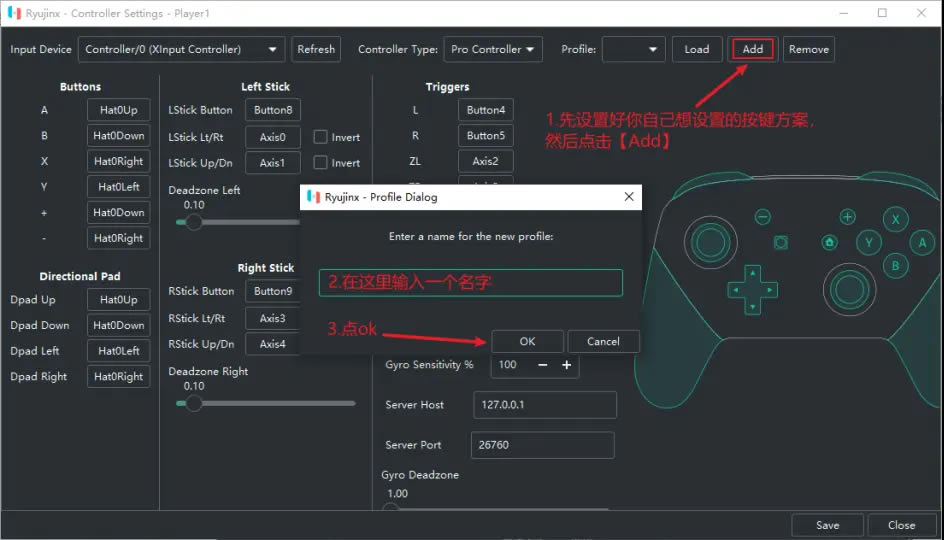Enable Invert for LStick Lt/Rt
Viewport: 944px width, 540px height.
(x=321, y=137)
